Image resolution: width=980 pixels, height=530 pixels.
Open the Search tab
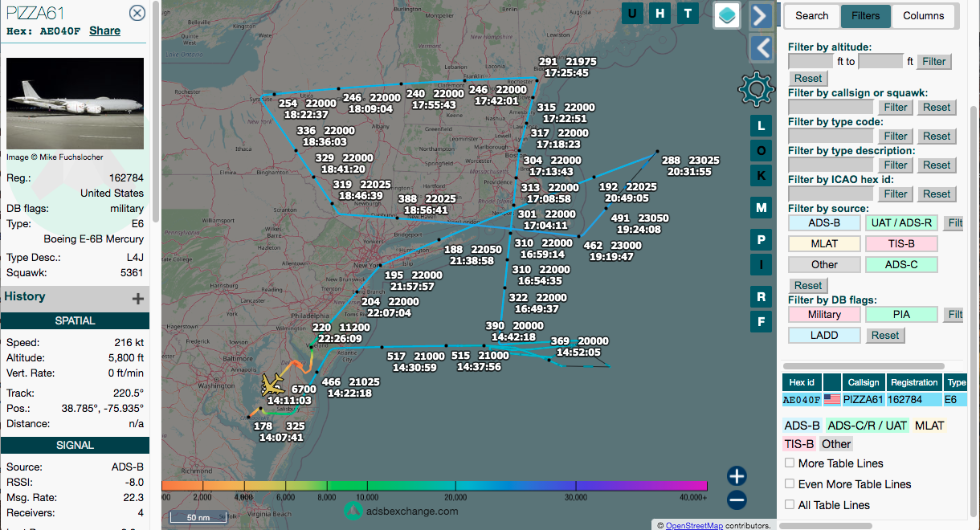click(812, 16)
